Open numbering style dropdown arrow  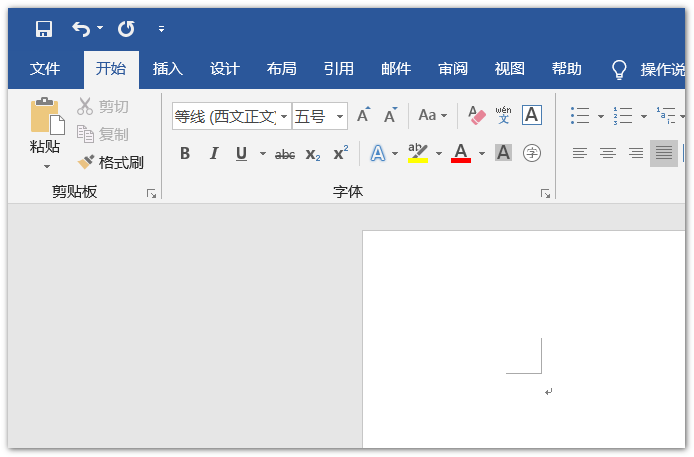pyautogui.click(x=644, y=116)
